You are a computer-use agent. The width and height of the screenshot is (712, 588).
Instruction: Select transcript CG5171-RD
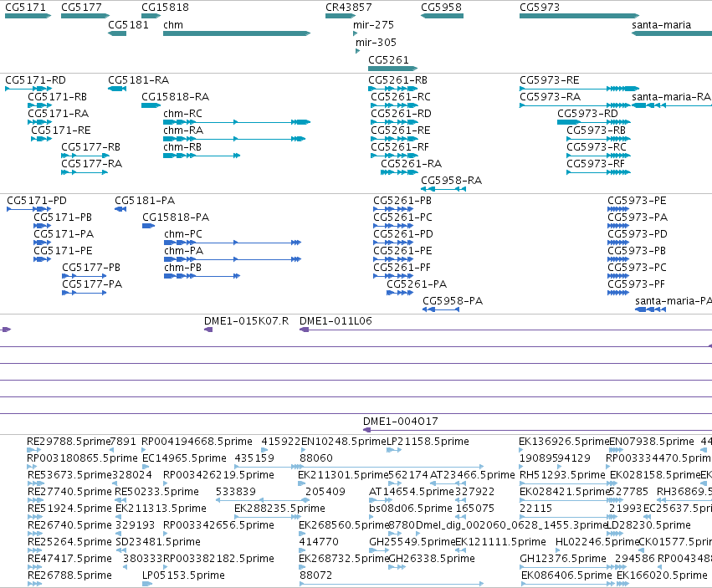(28, 89)
